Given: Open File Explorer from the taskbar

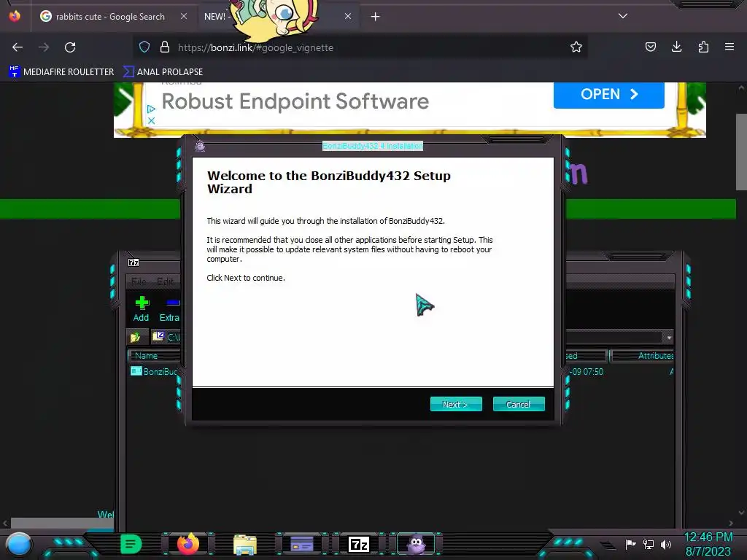Looking at the screenshot, I should [x=245, y=544].
